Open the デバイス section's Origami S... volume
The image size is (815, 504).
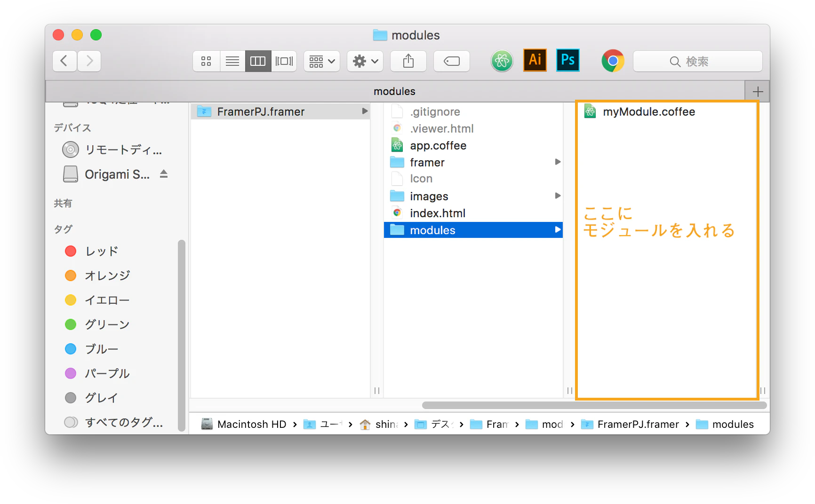(107, 174)
